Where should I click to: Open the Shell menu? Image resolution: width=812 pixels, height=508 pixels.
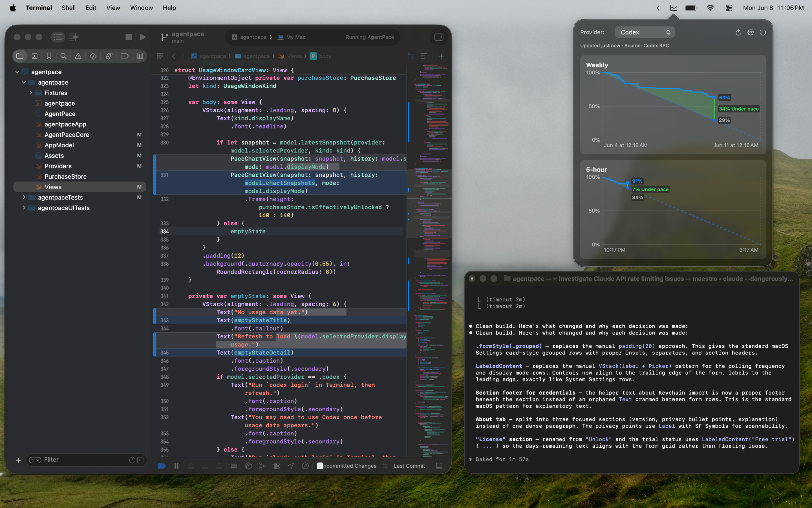pos(69,8)
